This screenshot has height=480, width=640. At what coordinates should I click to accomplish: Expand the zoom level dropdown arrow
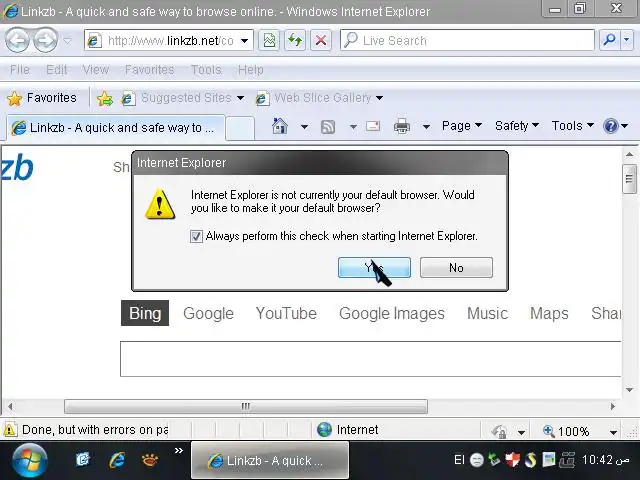coord(613,432)
